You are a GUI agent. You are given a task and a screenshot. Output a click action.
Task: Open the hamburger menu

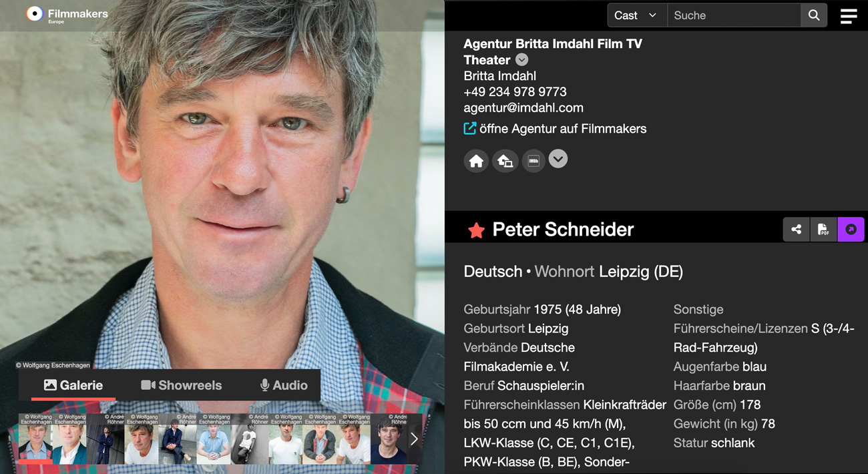[x=849, y=15]
